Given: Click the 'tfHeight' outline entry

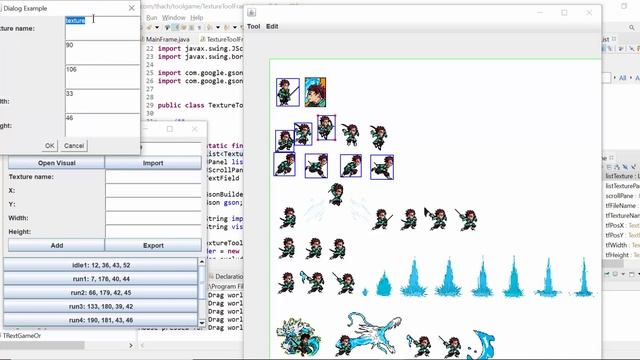Looking at the screenshot, I should tap(617, 255).
